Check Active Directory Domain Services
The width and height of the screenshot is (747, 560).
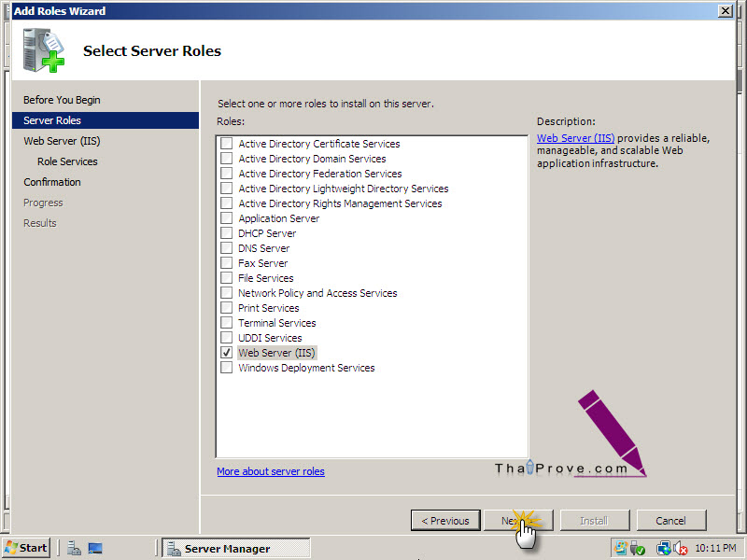click(x=227, y=158)
